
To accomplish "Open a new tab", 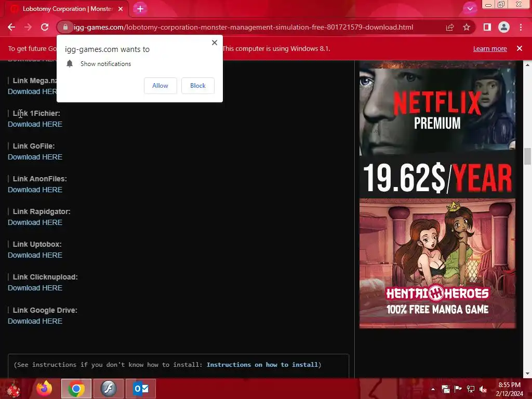I will click(140, 9).
